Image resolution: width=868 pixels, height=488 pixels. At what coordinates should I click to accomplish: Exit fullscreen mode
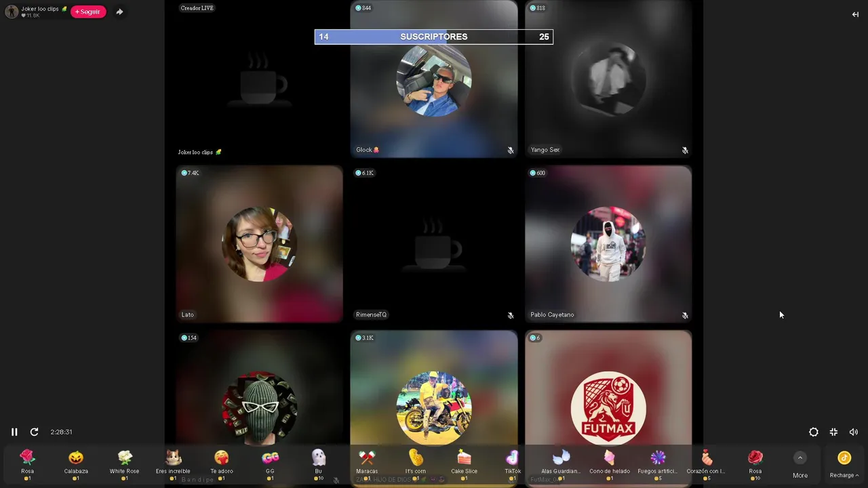(x=833, y=432)
